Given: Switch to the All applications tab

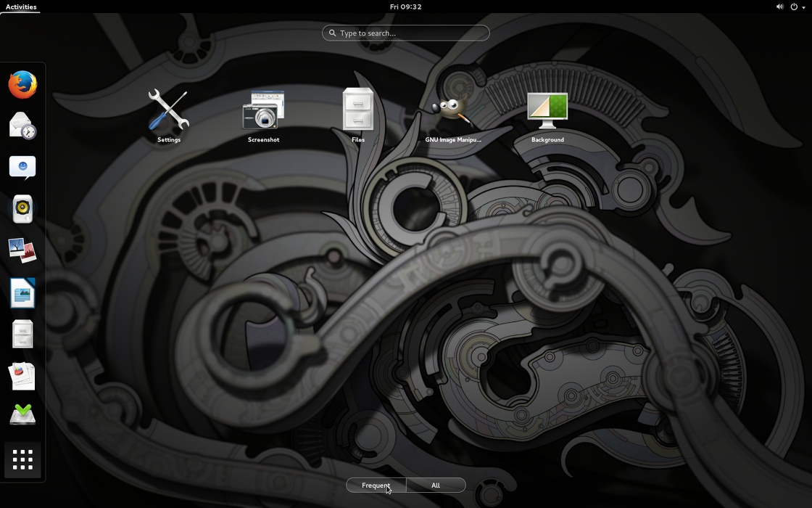Looking at the screenshot, I should (x=436, y=486).
